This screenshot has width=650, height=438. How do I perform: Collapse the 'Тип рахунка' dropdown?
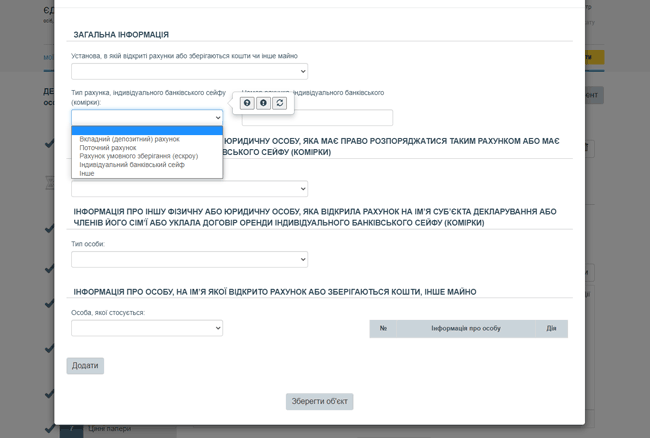click(x=147, y=118)
